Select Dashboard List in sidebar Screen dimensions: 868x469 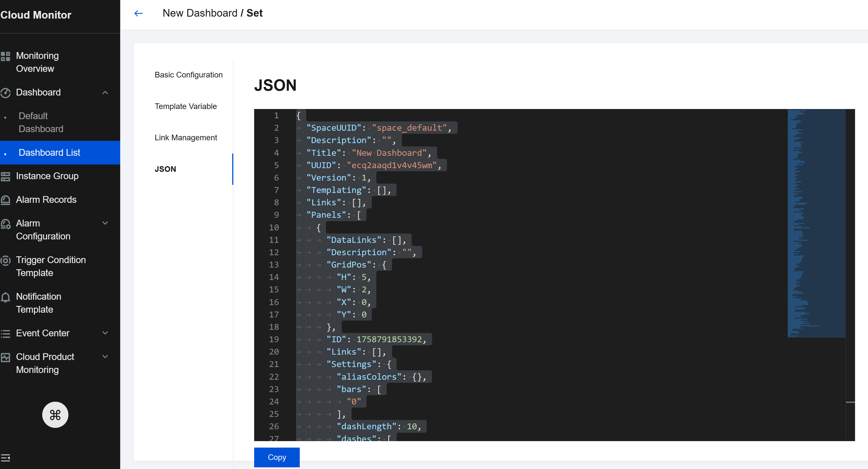coord(60,152)
